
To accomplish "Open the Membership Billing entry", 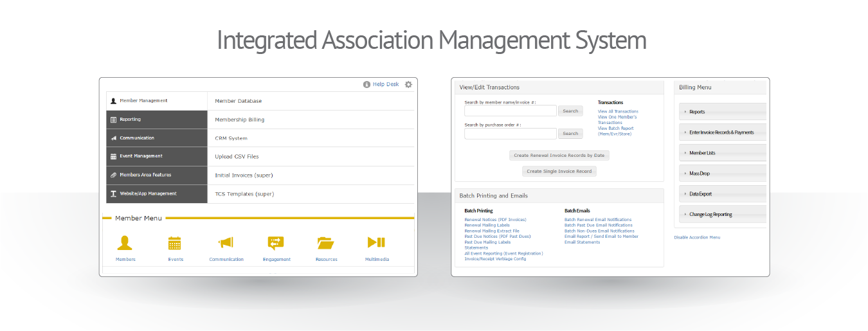I will (240, 120).
